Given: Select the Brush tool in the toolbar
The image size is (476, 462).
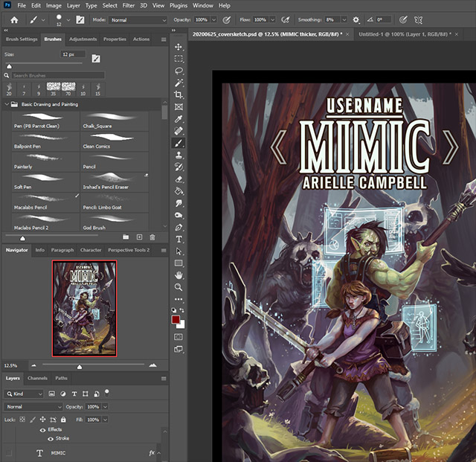Looking at the screenshot, I should point(178,143).
